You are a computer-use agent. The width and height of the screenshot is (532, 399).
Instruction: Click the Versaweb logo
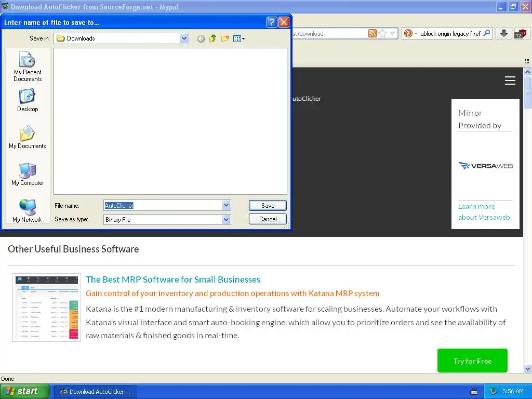point(486,166)
